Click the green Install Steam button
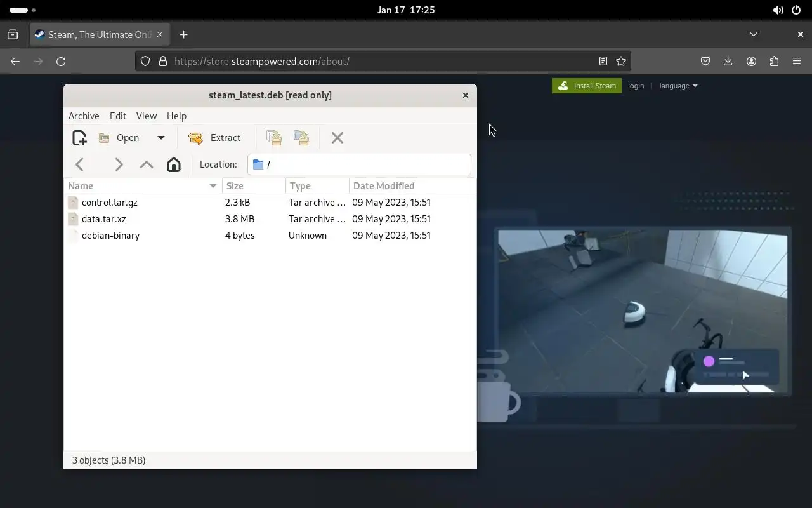The image size is (812, 508). [x=587, y=86]
